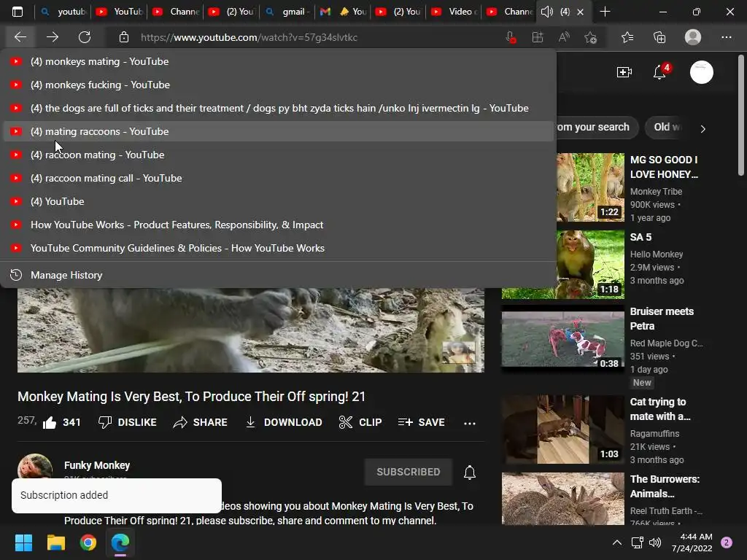Image resolution: width=747 pixels, height=560 pixels.
Task: Open the browser profile avatar
Action: coord(693,37)
